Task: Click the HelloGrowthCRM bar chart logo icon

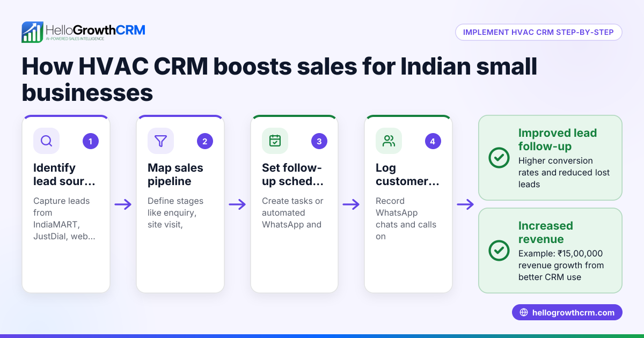Action: (x=32, y=32)
